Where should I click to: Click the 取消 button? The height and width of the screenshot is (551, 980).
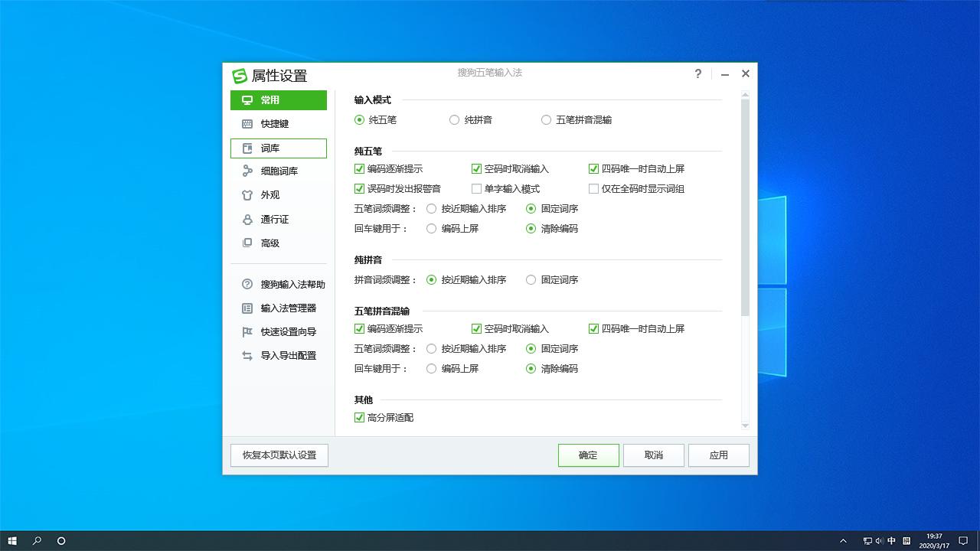click(x=653, y=455)
